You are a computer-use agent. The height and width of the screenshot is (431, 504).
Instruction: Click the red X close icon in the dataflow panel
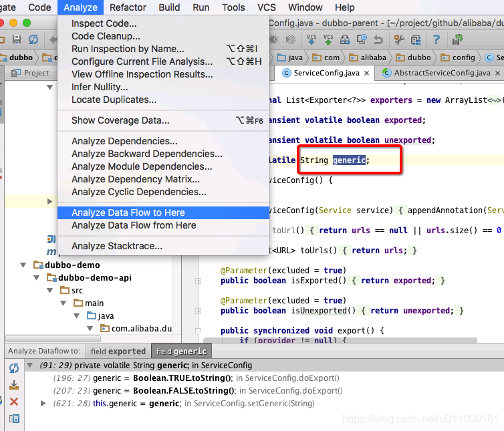click(x=14, y=402)
